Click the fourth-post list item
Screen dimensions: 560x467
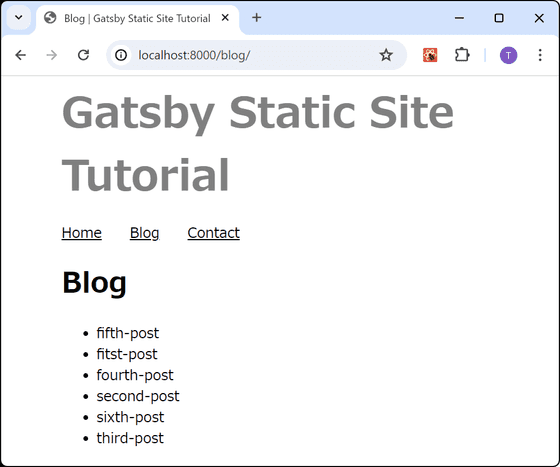(x=135, y=375)
